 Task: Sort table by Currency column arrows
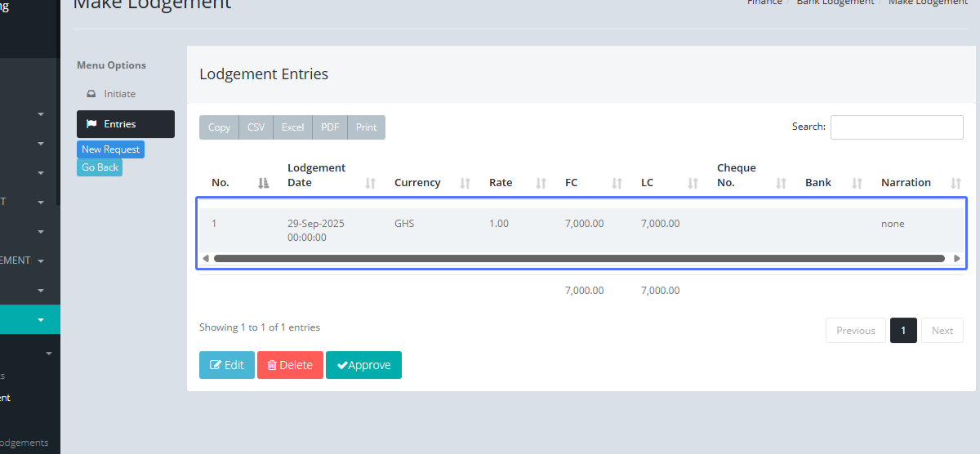click(465, 183)
